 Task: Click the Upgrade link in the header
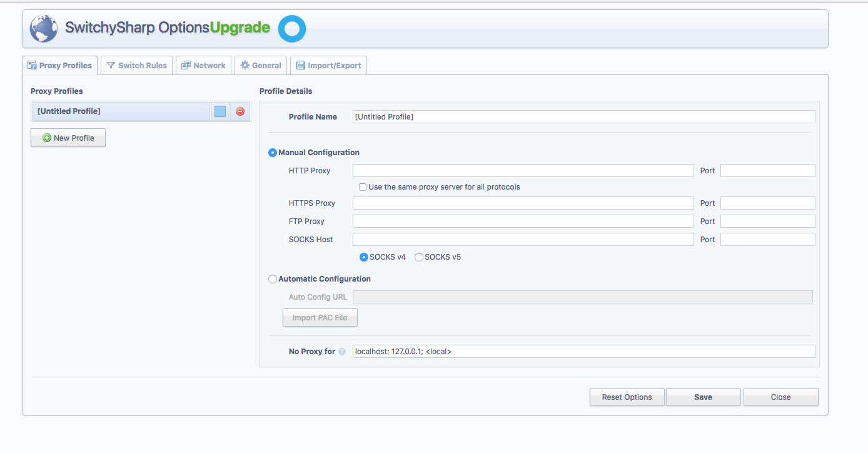240,28
